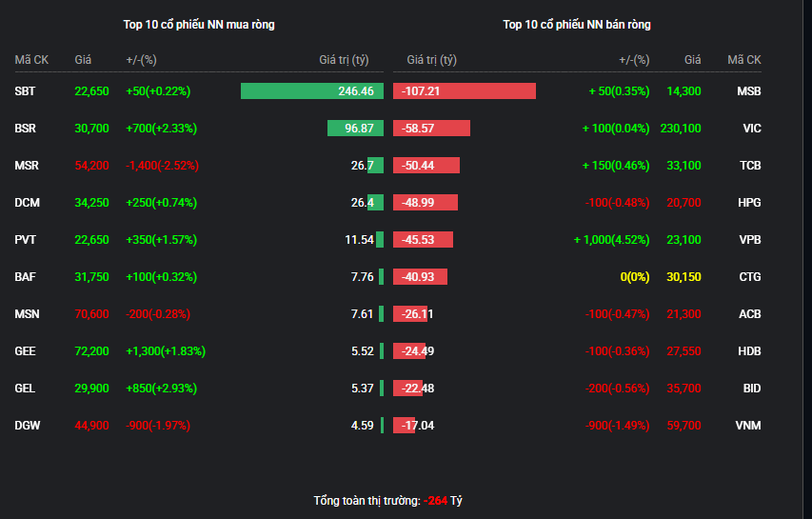Click the -264 total market value
812x519 pixels.
tap(436, 500)
